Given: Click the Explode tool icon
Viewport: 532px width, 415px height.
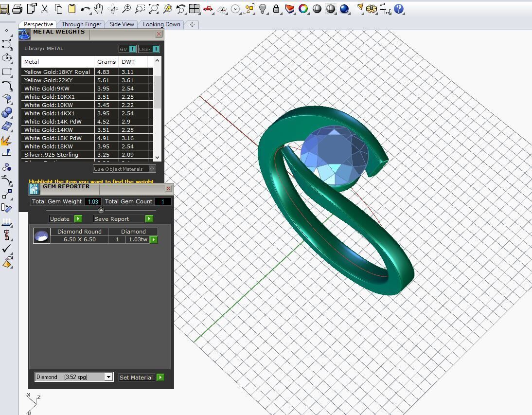Looking at the screenshot, I should point(7,140).
